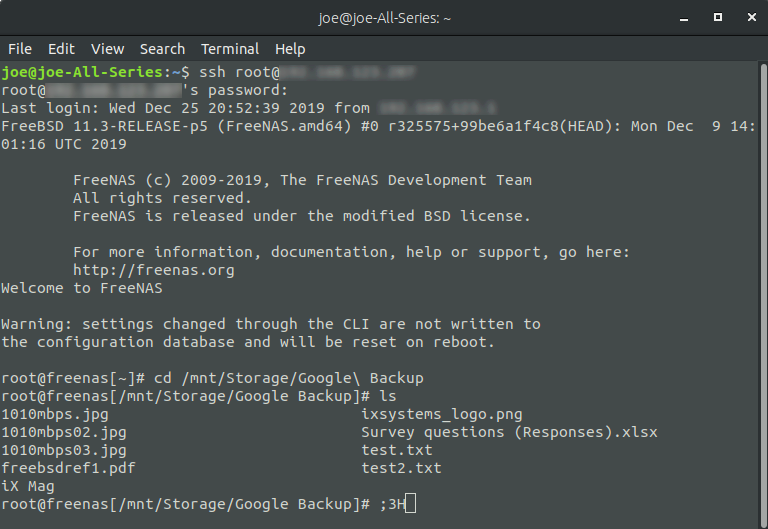Viewport: 768px width, 529px height.
Task: Click the 'ls' command text
Action: pyautogui.click(x=387, y=396)
